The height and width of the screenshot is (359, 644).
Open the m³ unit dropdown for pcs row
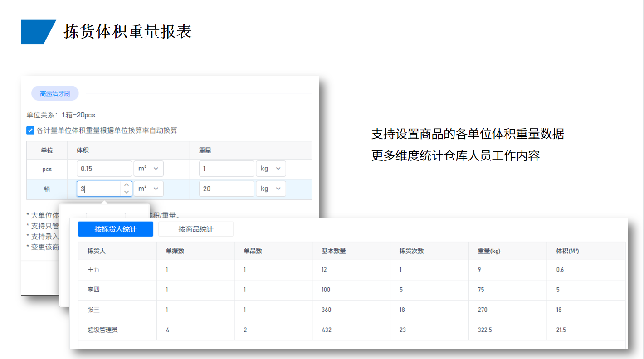pos(148,169)
